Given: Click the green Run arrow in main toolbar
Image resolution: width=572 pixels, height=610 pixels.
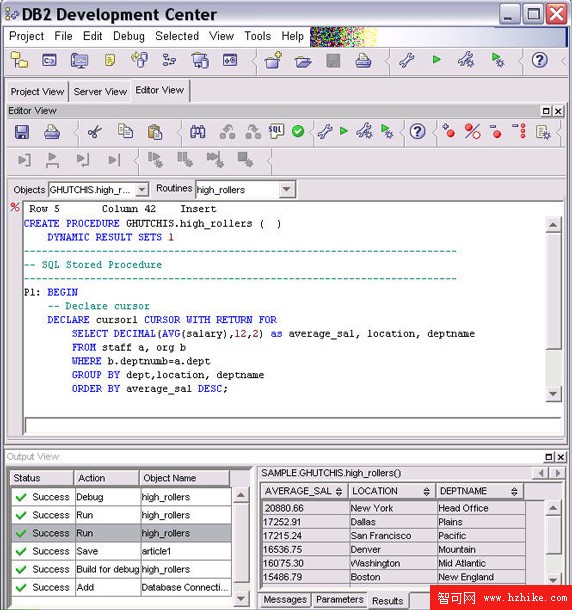Looking at the screenshot, I should click(437, 60).
